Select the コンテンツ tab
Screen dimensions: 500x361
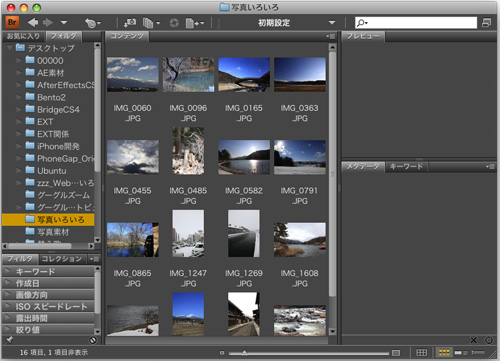point(127,36)
